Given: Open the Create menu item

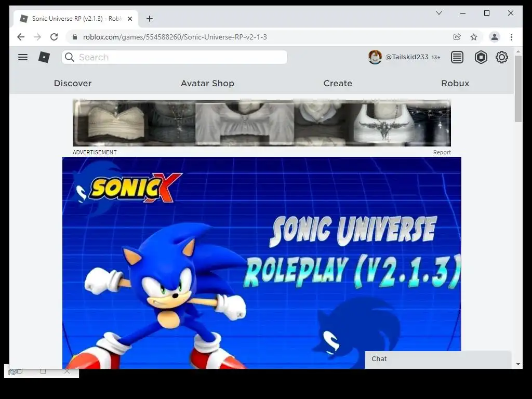Looking at the screenshot, I should pyautogui.click(x=338, y=83).
